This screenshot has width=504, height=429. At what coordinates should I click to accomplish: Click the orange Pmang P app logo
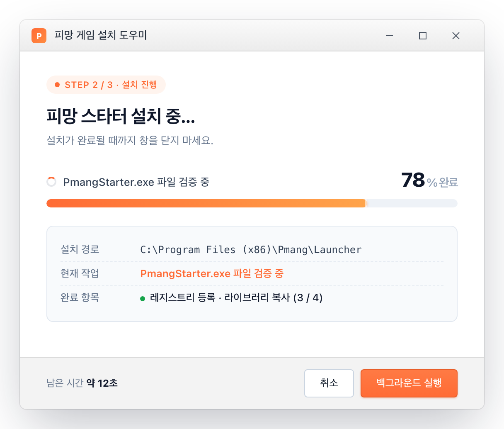[x=39, y=36]
